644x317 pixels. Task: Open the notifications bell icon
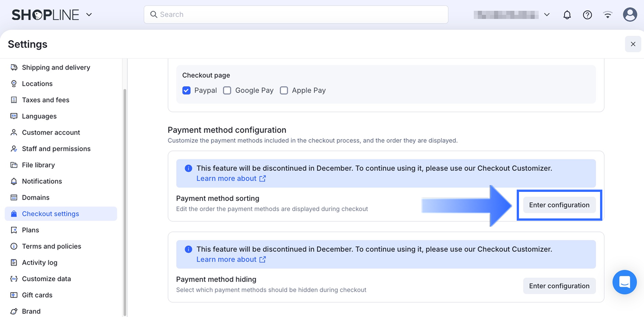point(567,15)
